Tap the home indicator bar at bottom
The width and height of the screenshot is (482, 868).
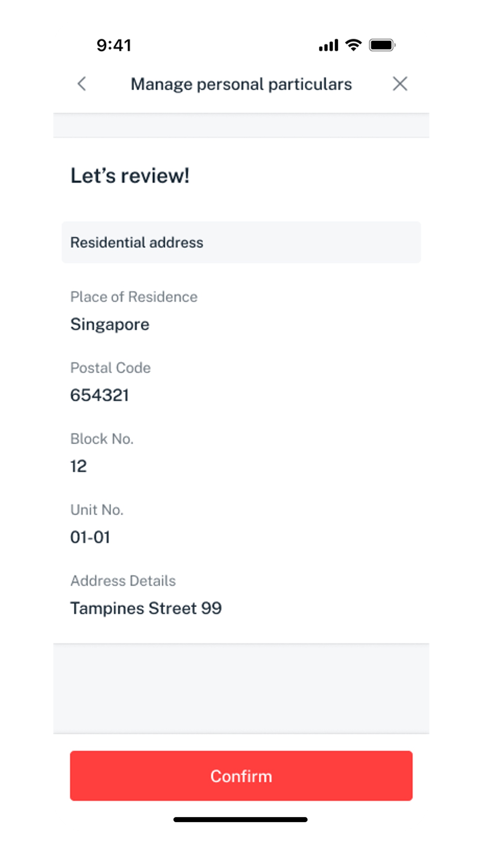point(241,820)
